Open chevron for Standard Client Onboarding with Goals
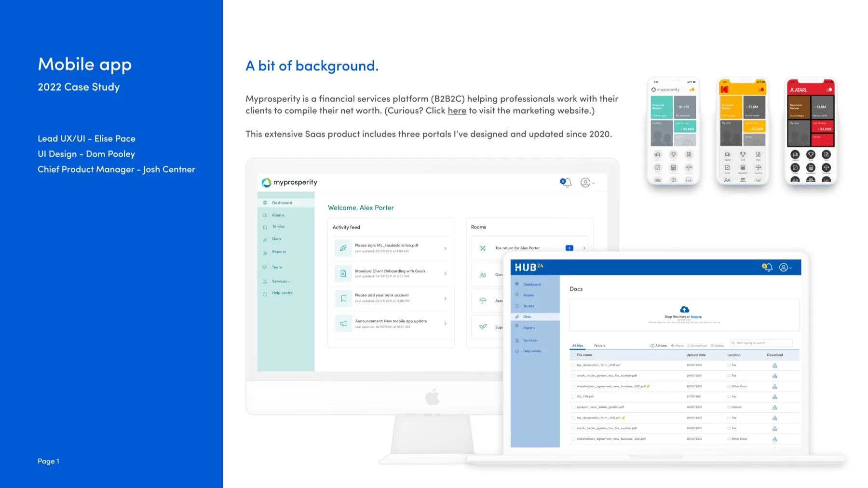The image size is (868, 488). 445,273
